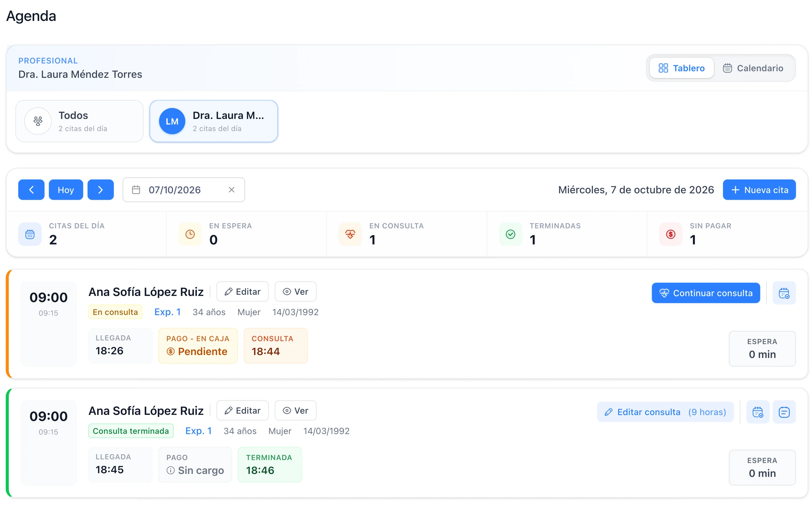Click the Terminada 18:46 time box

click(270, 465)
